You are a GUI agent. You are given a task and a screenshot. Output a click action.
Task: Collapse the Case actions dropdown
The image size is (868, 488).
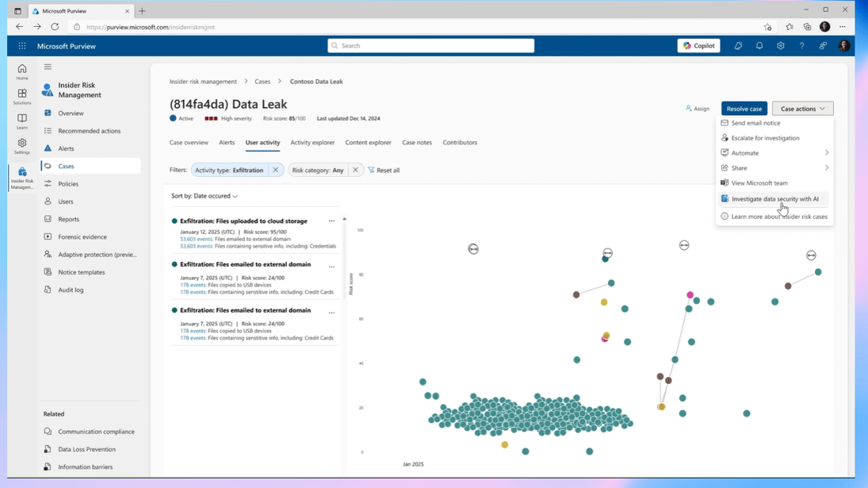(803, 109)
